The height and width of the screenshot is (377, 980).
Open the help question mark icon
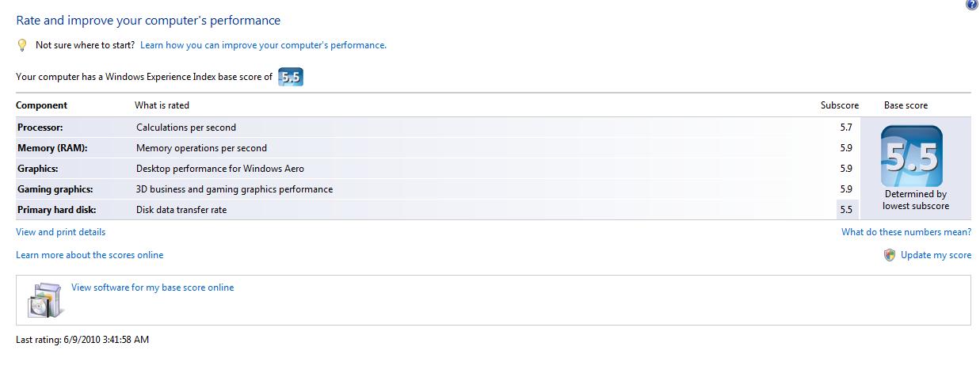pos(972,5)
